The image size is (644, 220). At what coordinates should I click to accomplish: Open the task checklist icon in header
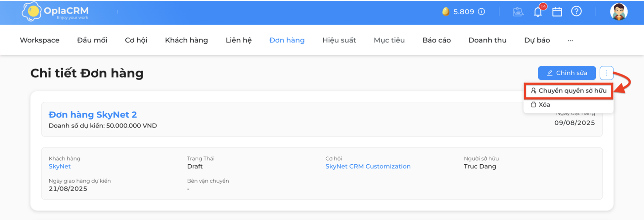(x=518, y=12)
